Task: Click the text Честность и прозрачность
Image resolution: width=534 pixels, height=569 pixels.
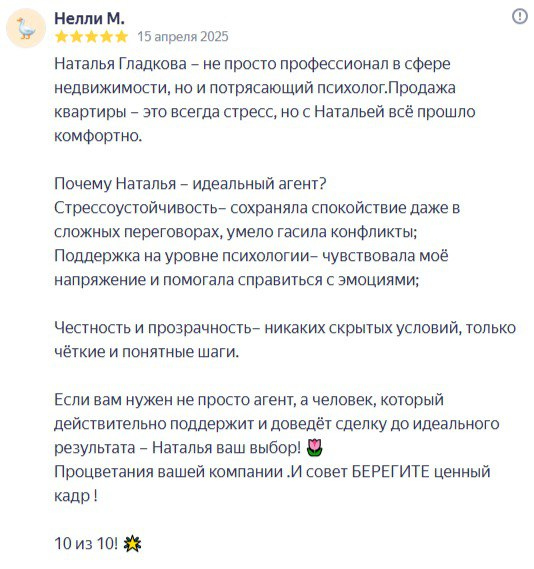Action: pyautogui.click(x=153, y=328)
